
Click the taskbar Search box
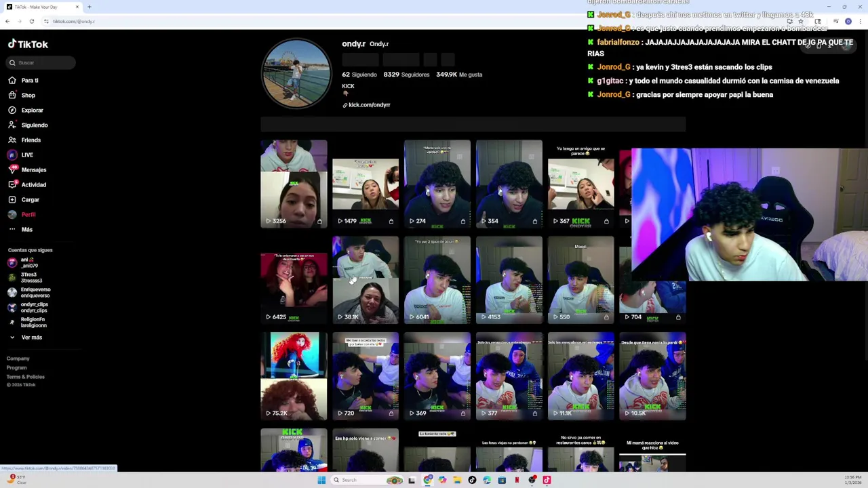tap(366, 480)
